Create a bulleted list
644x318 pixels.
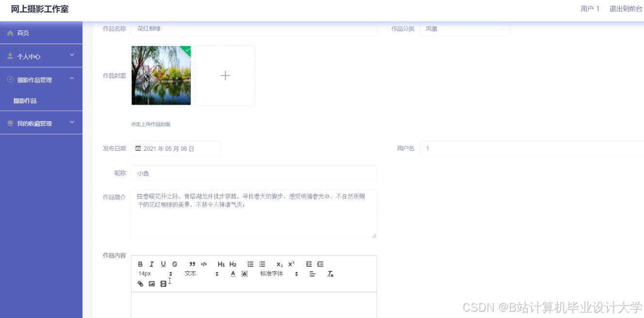[x=262, y=264]
